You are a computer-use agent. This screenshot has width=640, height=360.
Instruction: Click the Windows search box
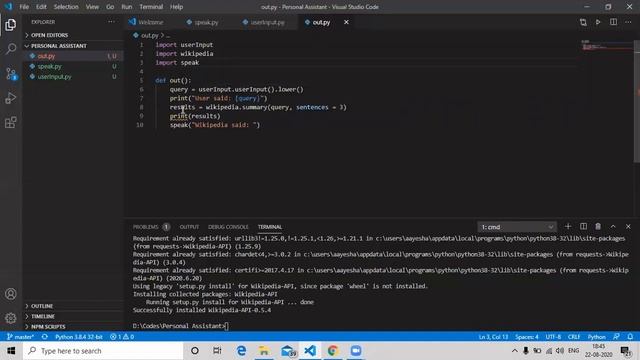click(103, 351)
